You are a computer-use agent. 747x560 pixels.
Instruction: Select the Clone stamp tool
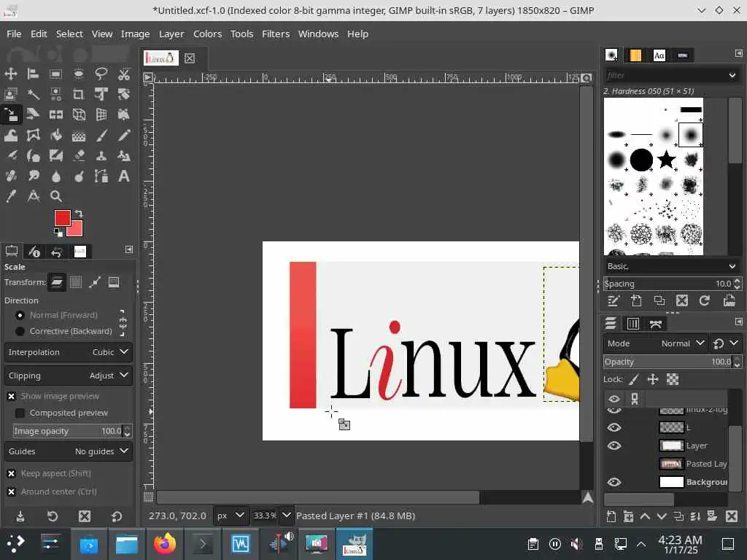101,156
